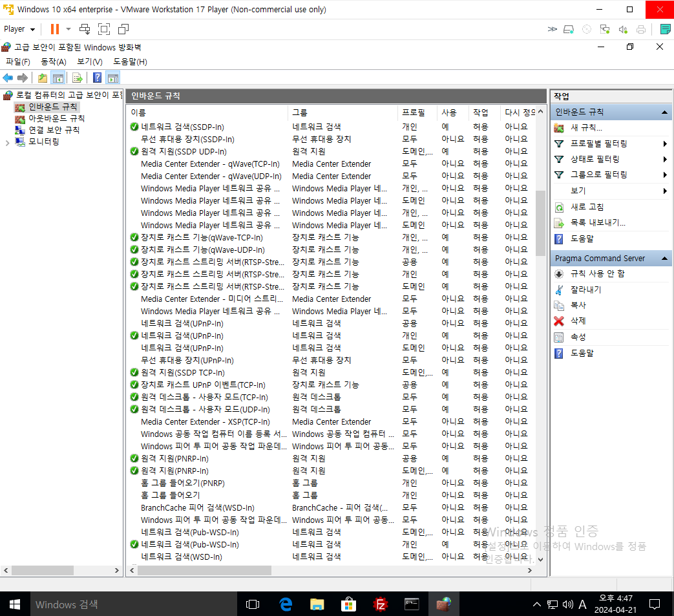Collapse the 인바운드 규칙 actions section

(664, 112)
